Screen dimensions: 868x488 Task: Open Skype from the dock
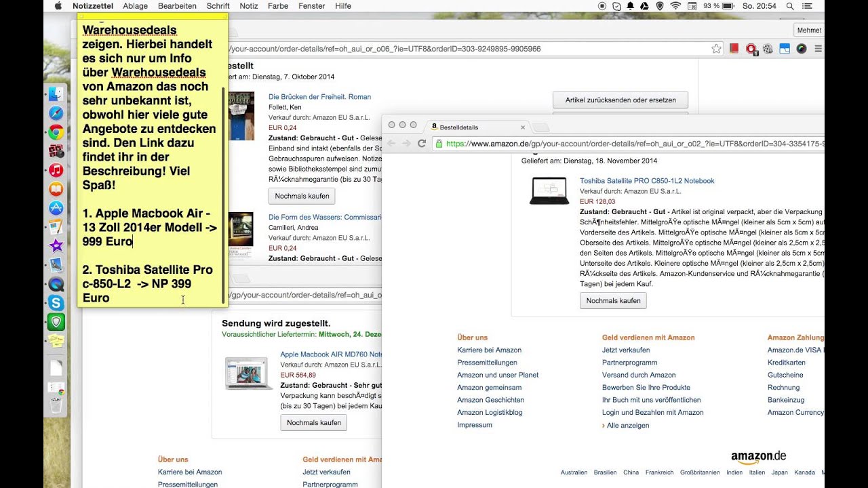56,303
